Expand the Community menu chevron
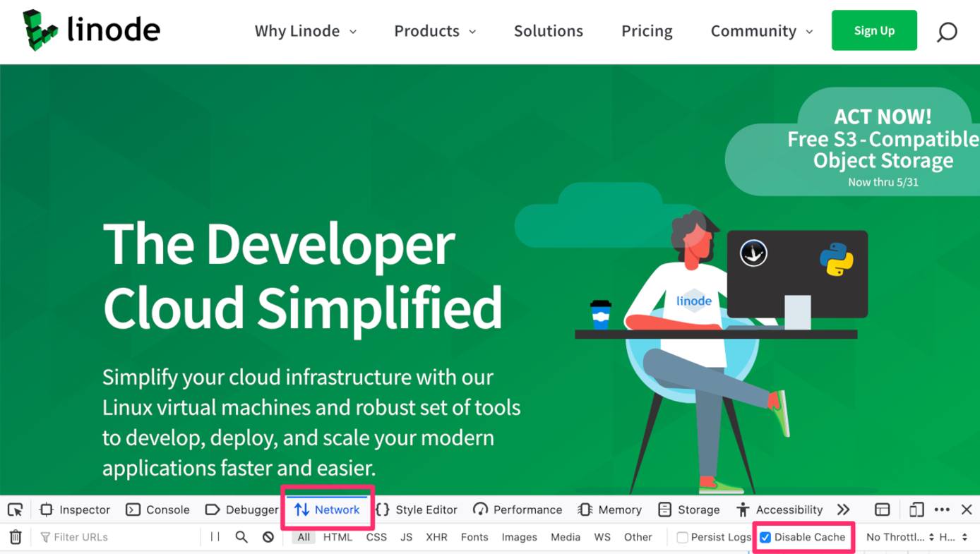This screenshot has width=980, height=554. (x=810, y=32)
